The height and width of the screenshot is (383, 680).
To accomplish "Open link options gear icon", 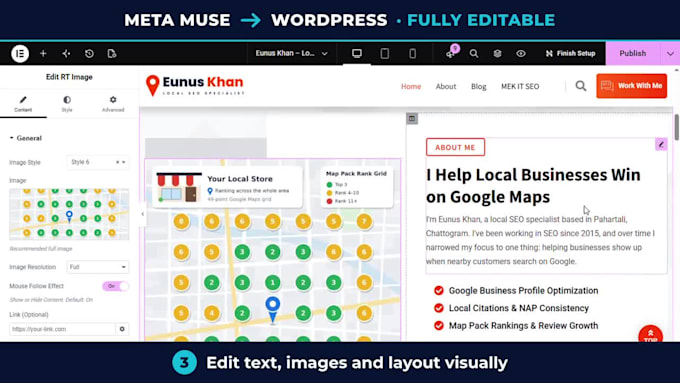I will click(122, 329).
